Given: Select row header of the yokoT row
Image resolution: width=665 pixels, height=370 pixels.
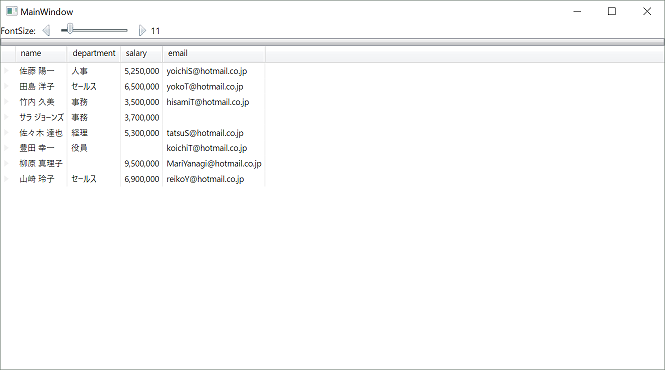Looking at the screenshot, I should (8, 87).
